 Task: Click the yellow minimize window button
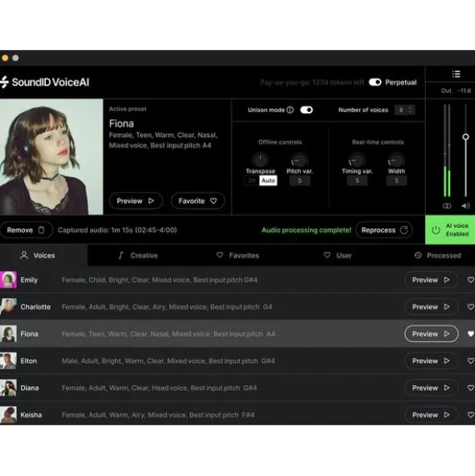[x=5, y=58]
